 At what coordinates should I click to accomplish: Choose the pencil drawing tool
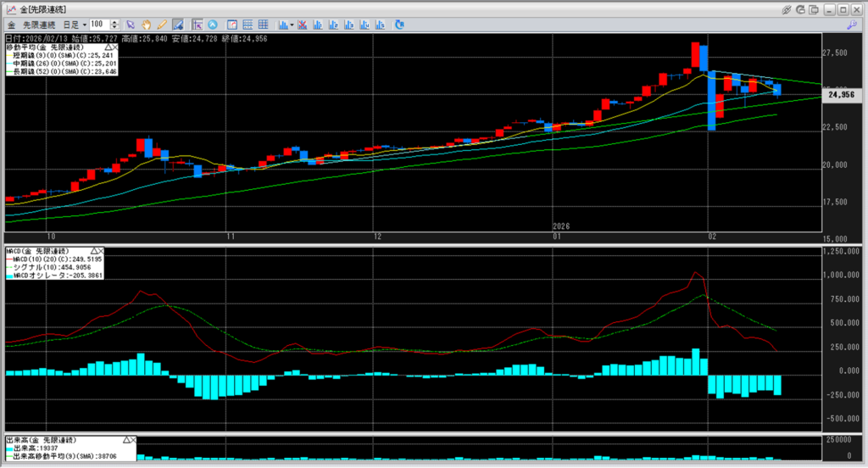[x=161, y=25]
